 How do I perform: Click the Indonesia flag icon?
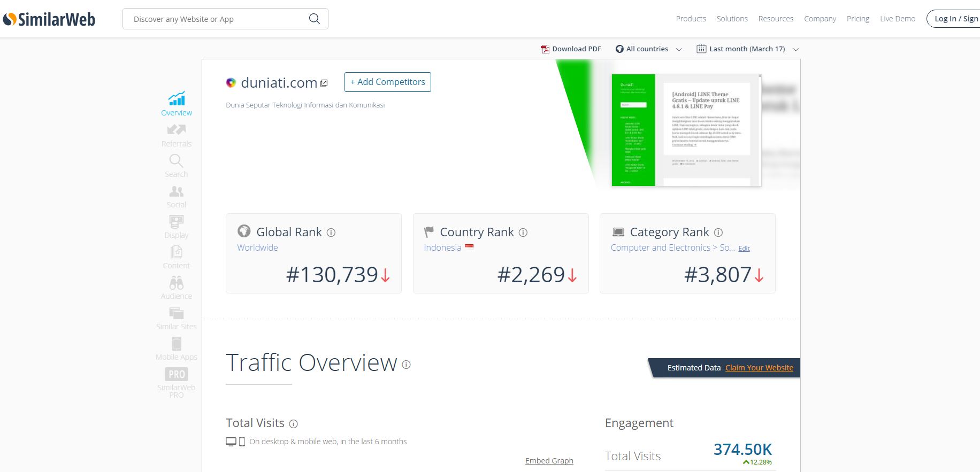469,247
